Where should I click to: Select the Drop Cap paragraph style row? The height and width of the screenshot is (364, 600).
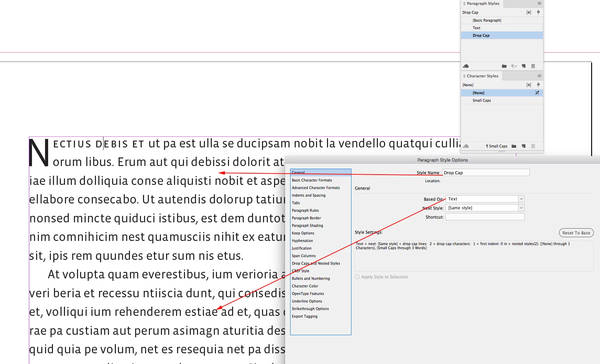(502, 35)
